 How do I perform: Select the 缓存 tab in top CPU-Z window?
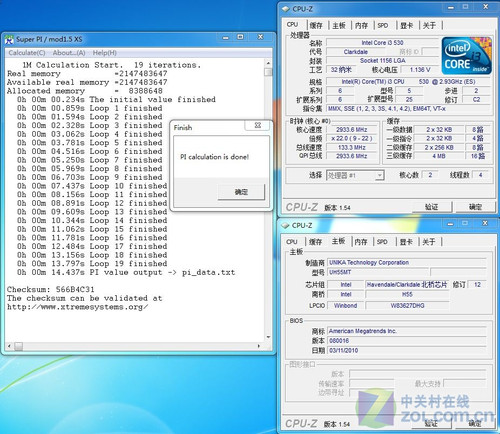click(x=316, y=25)
